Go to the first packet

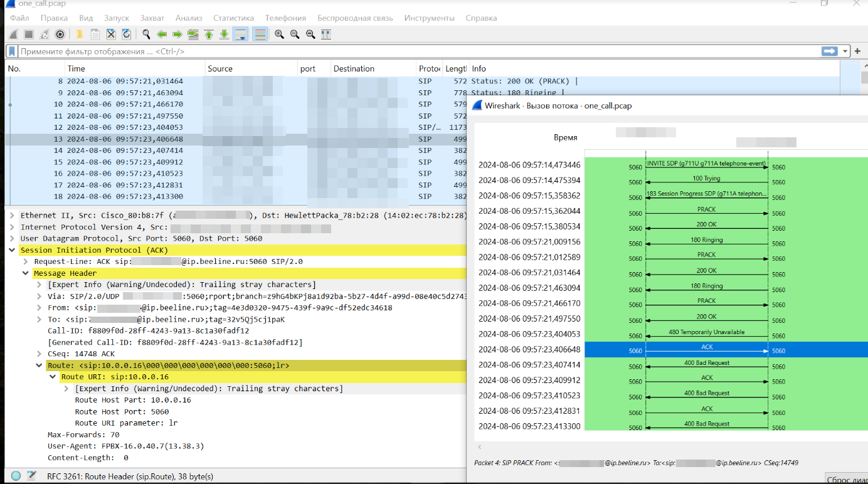point(209,34)
